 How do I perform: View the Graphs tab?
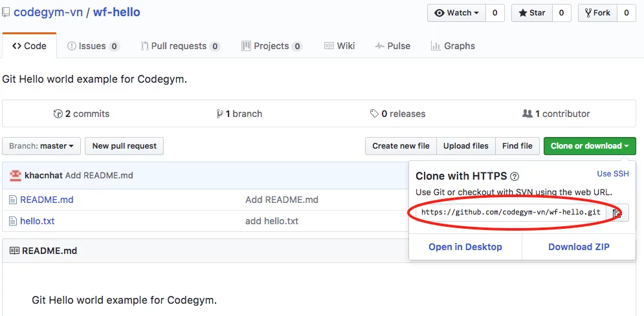452,46
